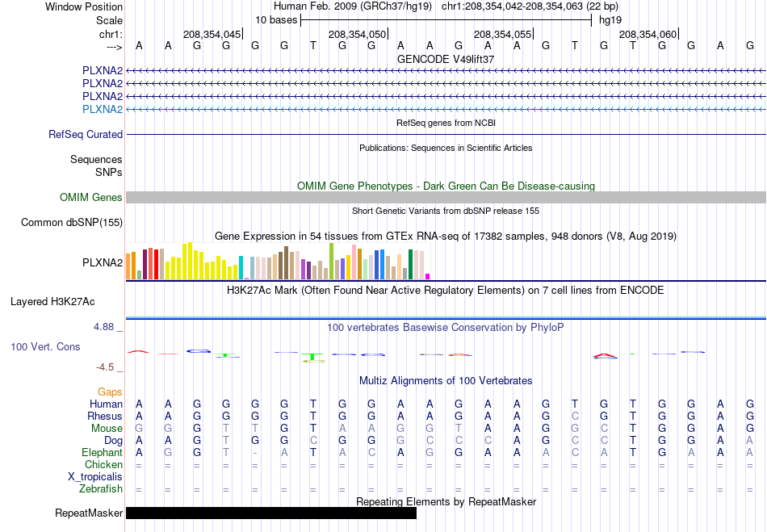Viewport: 767px width, 532px height.
Task: Click the RefSeq Curated gene line
Action: click(446, 135)
